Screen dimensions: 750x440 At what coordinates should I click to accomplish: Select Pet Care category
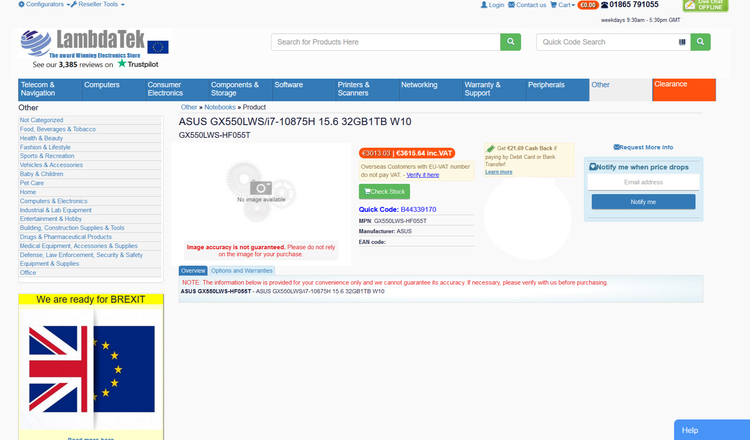point(32,183)
